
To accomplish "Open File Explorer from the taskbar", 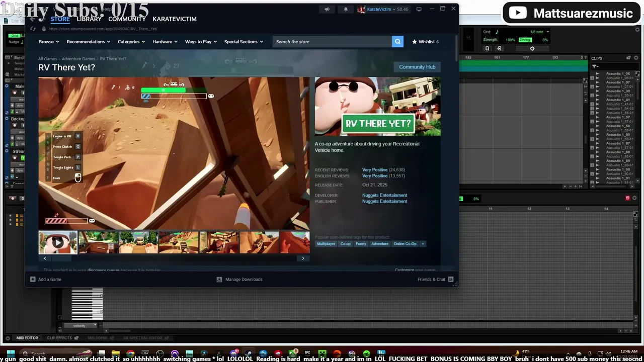I will (x=116, y=353).
